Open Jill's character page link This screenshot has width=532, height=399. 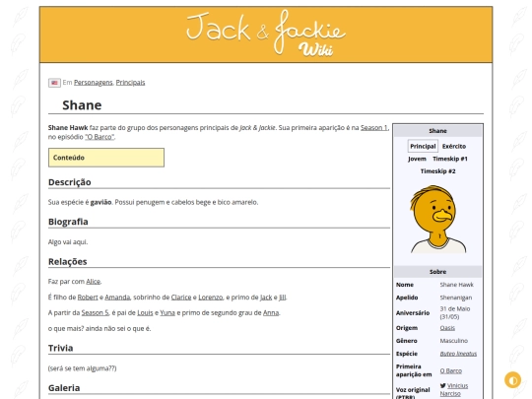(x=283, y=298)
